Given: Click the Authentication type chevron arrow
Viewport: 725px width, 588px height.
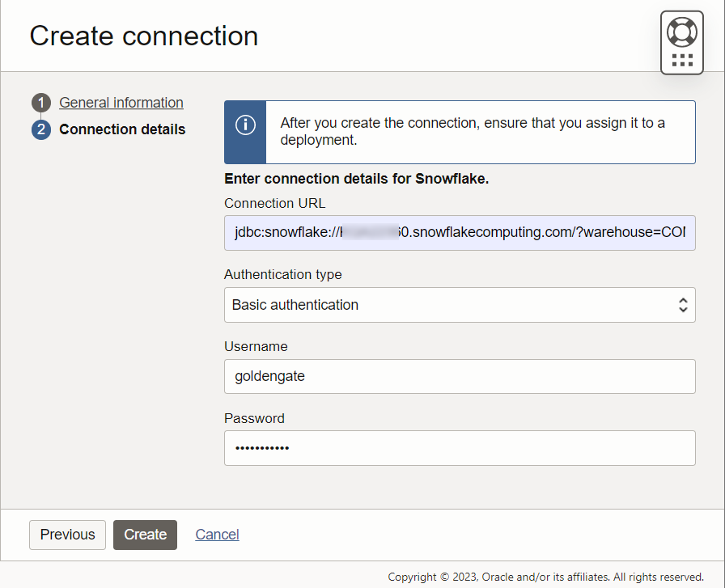Looking at the screenshot, I should (x=684, y=305).
